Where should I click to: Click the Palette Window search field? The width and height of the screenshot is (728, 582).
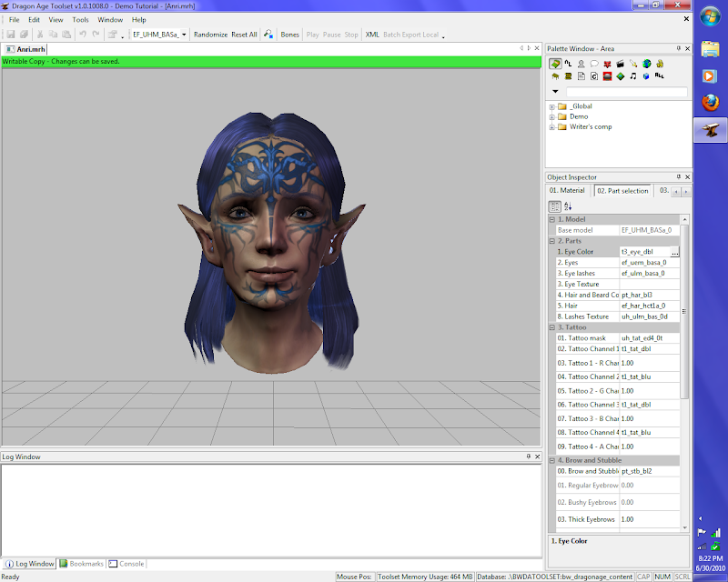tap(626, 92)
